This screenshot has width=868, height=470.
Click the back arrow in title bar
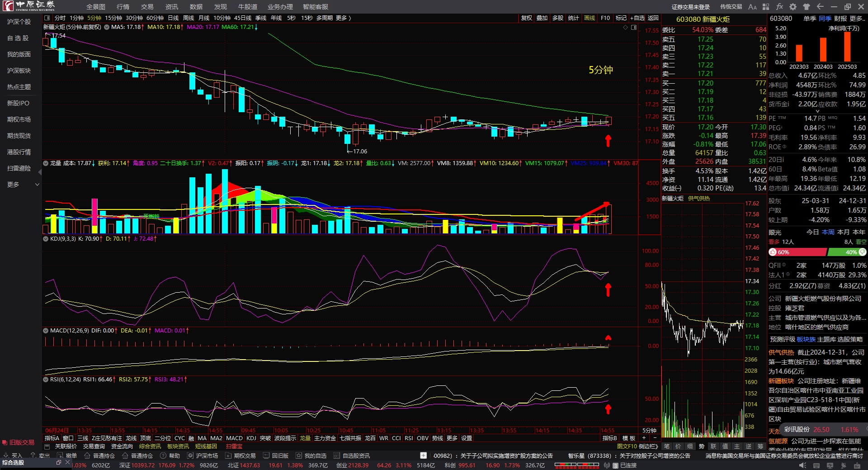point(820,7)
